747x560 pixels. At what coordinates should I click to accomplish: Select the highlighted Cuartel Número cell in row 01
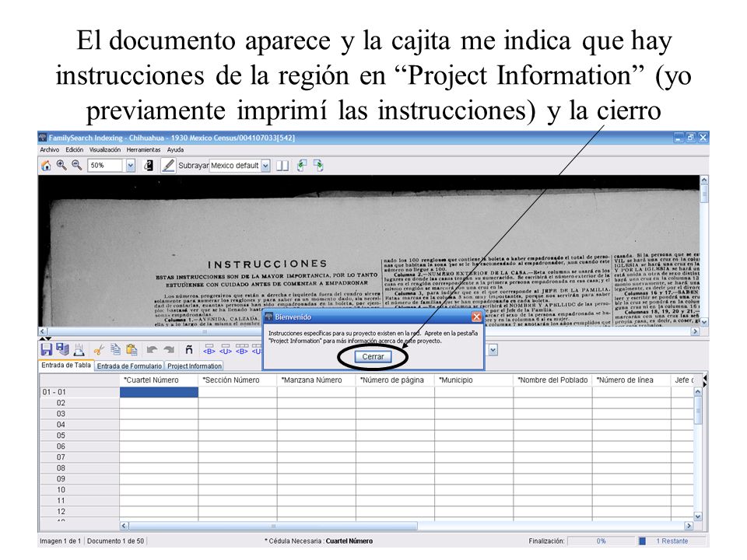[x=159, y=392]
